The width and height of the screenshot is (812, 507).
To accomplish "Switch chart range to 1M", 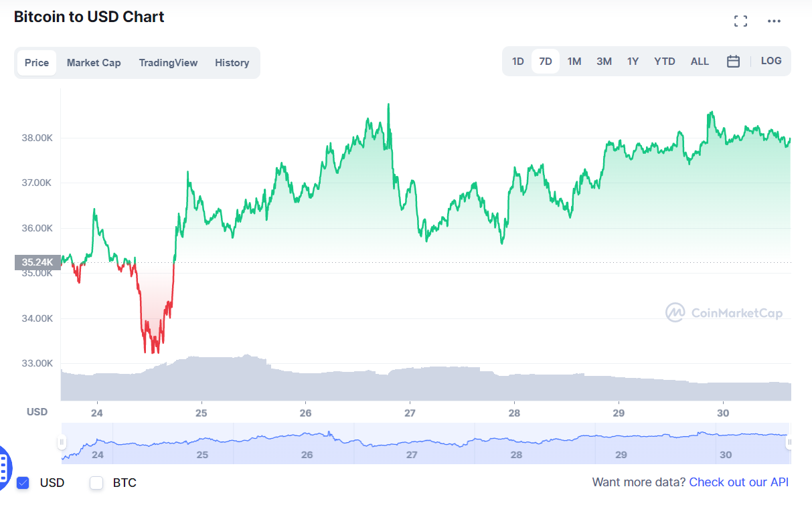I will click(x=574, y=61).
